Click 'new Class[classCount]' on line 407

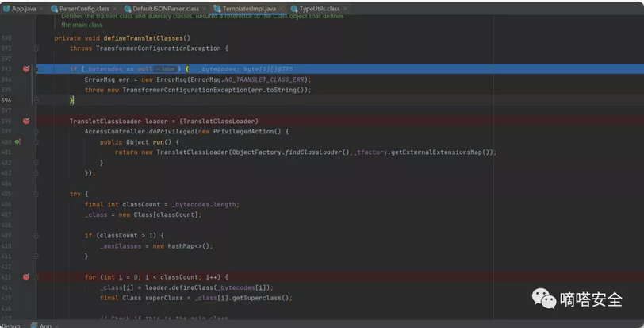point(159,214)
